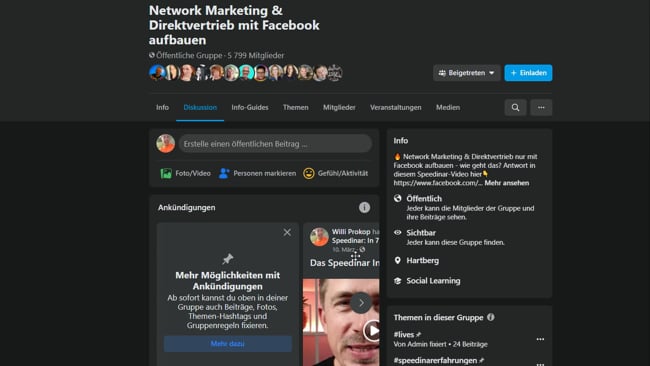Click the 5 799 Mitglieder text

(x=256, y=56)
